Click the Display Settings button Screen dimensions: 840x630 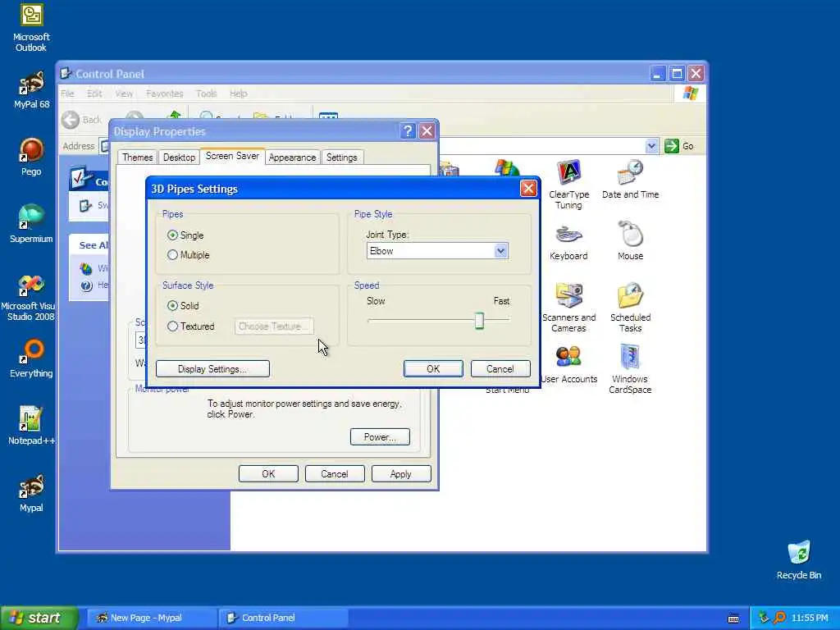click(x=212, y=368)
